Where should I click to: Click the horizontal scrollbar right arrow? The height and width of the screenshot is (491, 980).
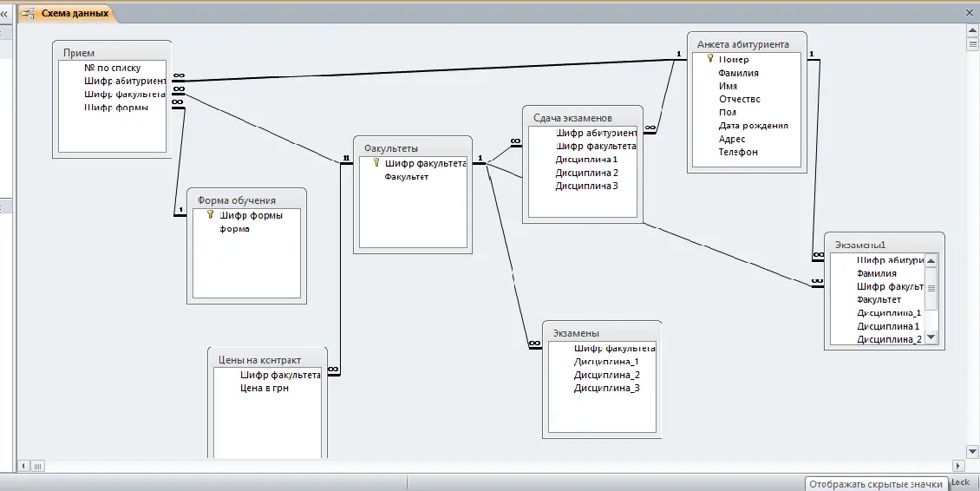click(958, 466)
